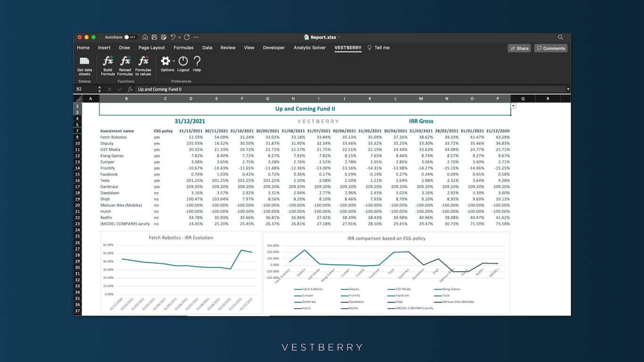Open the Report.xlsx title dropdown
This screenshot has width=644, height=362.
coord(339,37)
